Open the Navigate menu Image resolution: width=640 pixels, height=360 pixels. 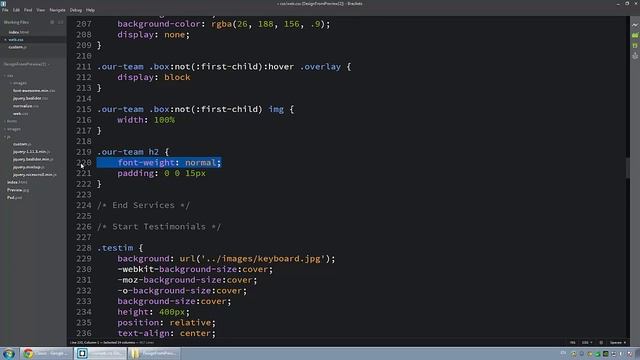tap(58, 10)
